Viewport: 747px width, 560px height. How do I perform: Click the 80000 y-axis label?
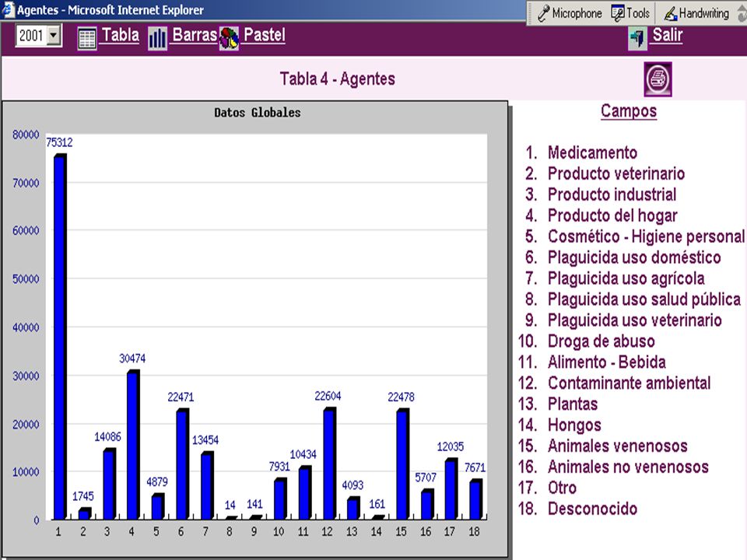pyautogui.click(x=26, y=135)
